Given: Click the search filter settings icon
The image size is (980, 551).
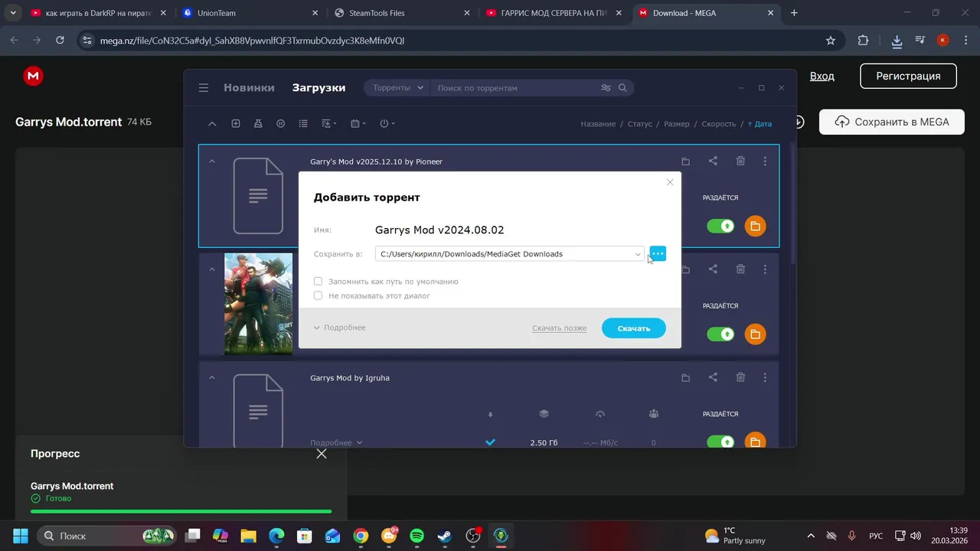Looking at the screenshot, I should (x=606, y=88).
